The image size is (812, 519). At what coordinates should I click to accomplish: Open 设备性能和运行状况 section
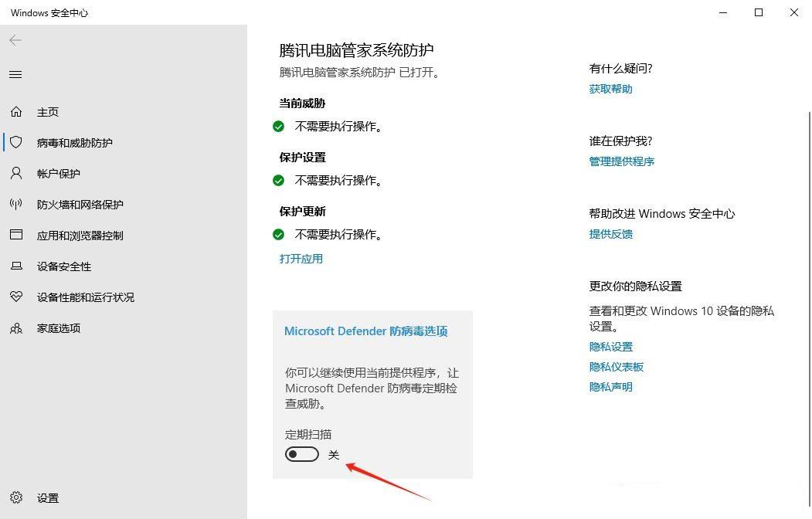click(86, 297)
